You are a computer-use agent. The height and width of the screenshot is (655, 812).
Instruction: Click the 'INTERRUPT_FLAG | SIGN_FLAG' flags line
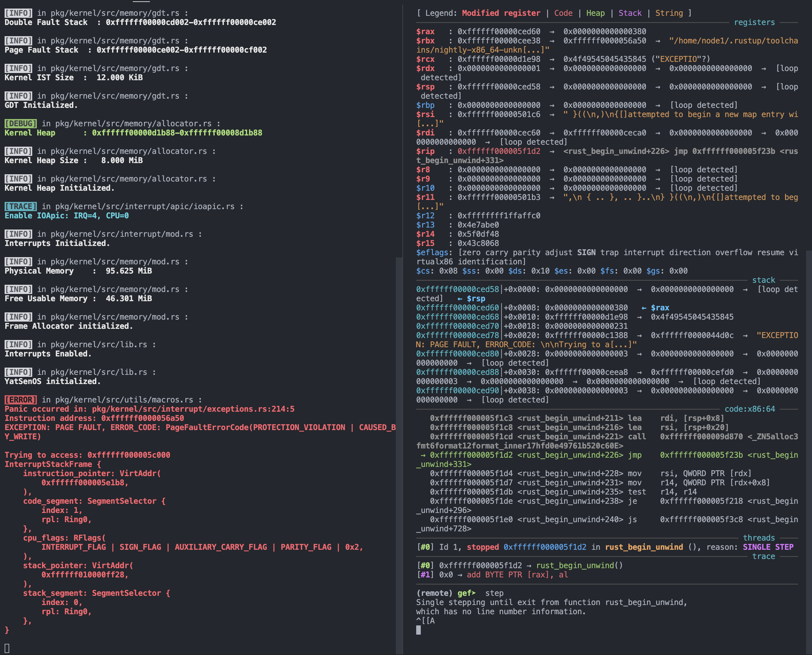[202, 547]
